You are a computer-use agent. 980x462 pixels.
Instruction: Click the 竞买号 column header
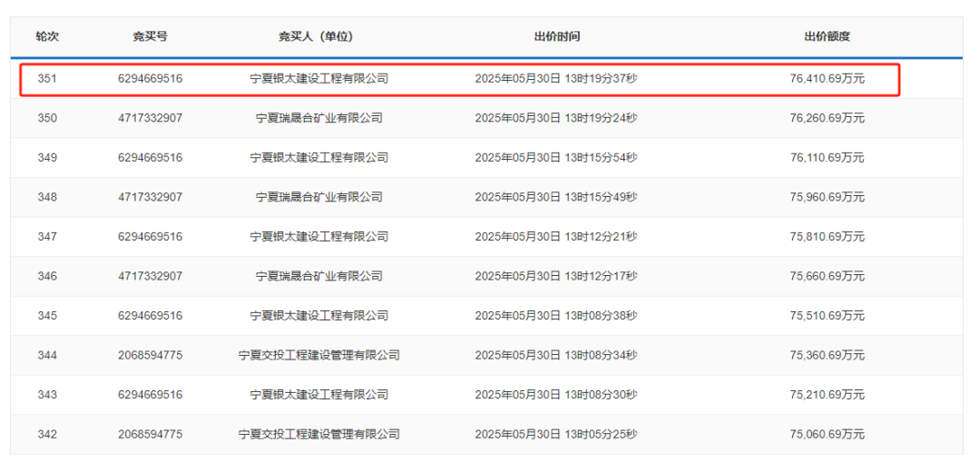click(150, 37)
